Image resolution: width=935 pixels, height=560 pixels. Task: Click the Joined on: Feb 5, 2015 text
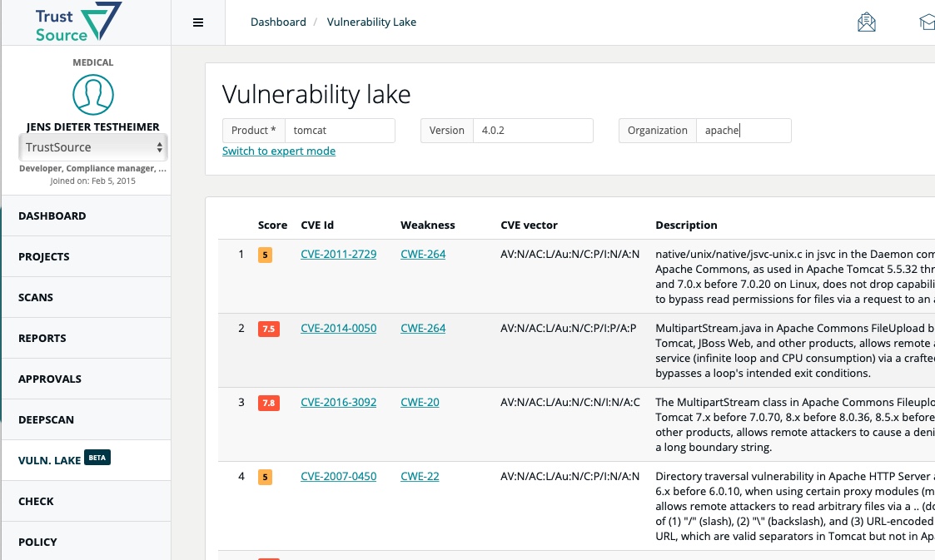(x=93, y=181)
